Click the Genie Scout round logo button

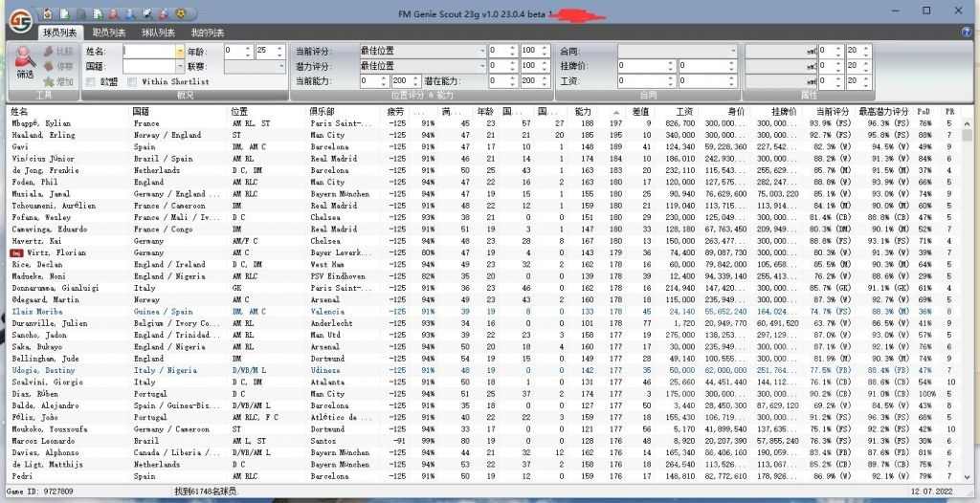point(19,18)
